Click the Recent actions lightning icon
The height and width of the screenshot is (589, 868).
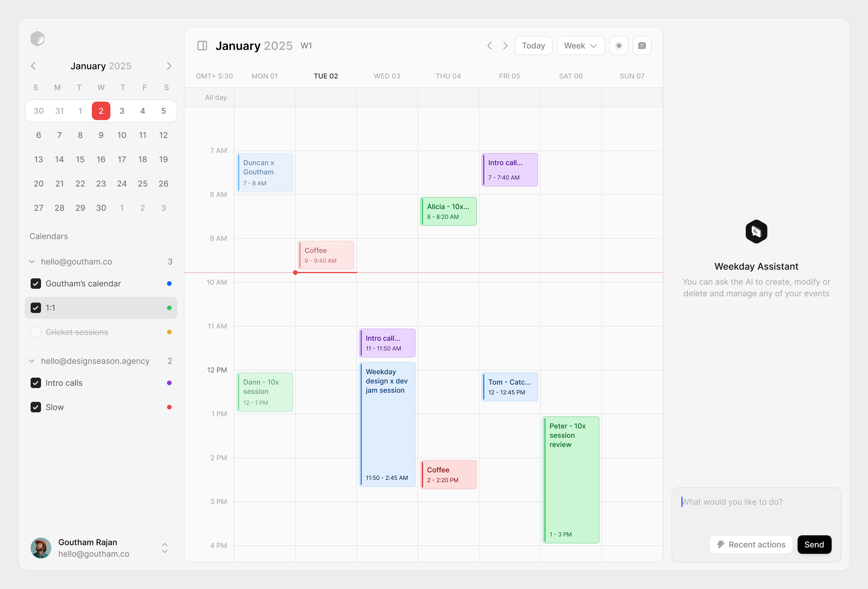(x=721, y=545)
